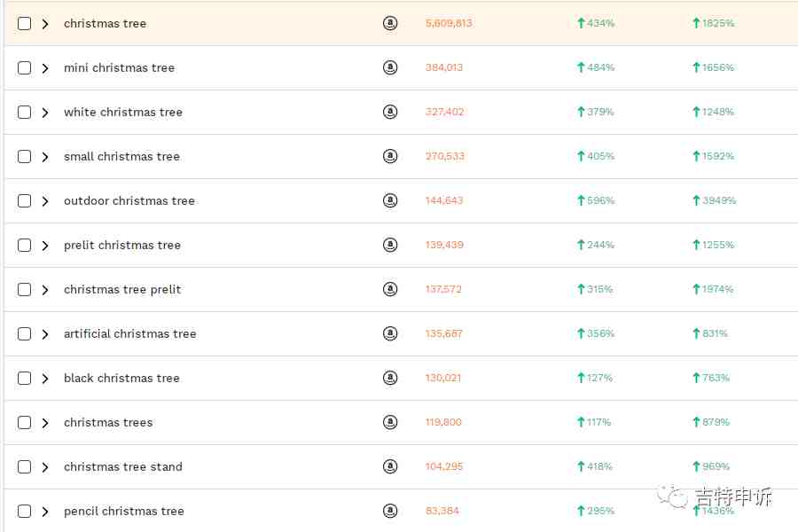Click Amazon icon beside black christmas tree

point(390,378)
